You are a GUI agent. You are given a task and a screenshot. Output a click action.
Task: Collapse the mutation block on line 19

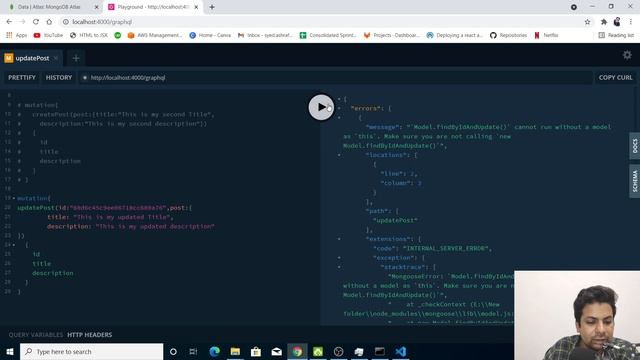pyautogui.click(x=14, y=198)
